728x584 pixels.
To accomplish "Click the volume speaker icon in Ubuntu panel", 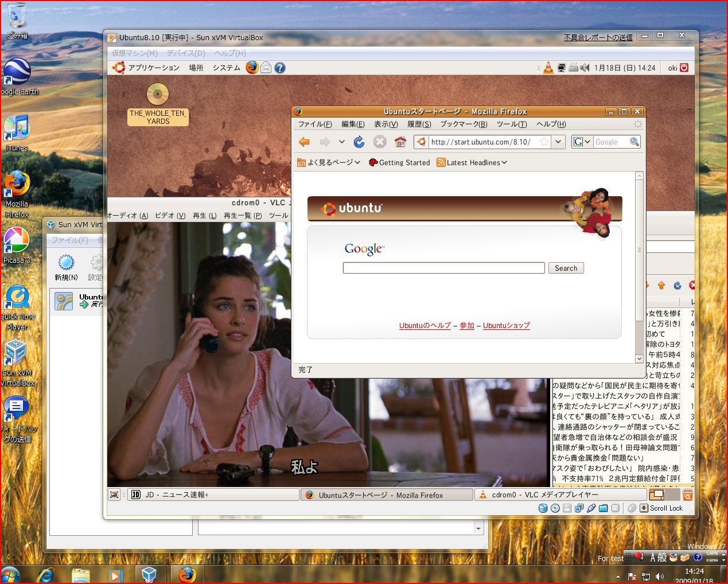I will tap(585, 68).
